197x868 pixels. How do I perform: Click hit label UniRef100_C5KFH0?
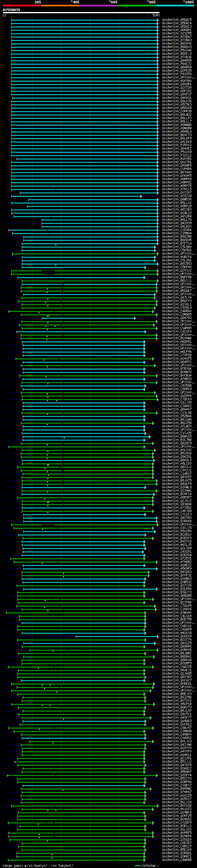click(177, 267)
